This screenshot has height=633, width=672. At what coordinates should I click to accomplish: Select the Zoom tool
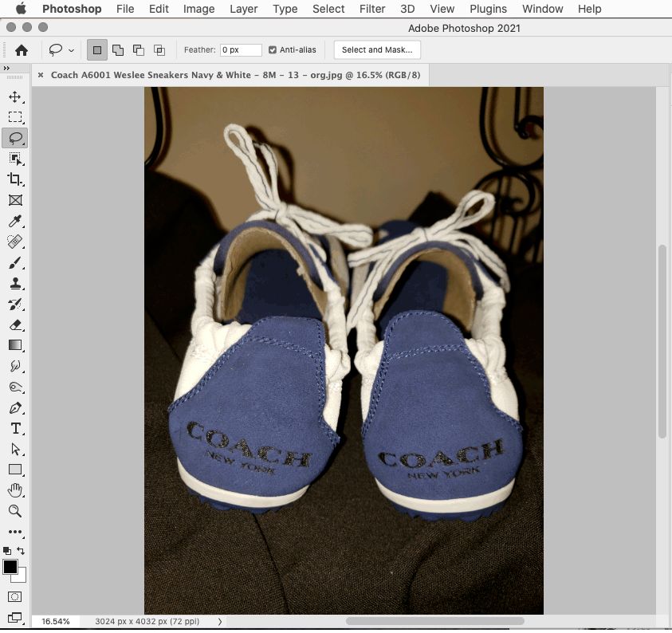[15, 510]
